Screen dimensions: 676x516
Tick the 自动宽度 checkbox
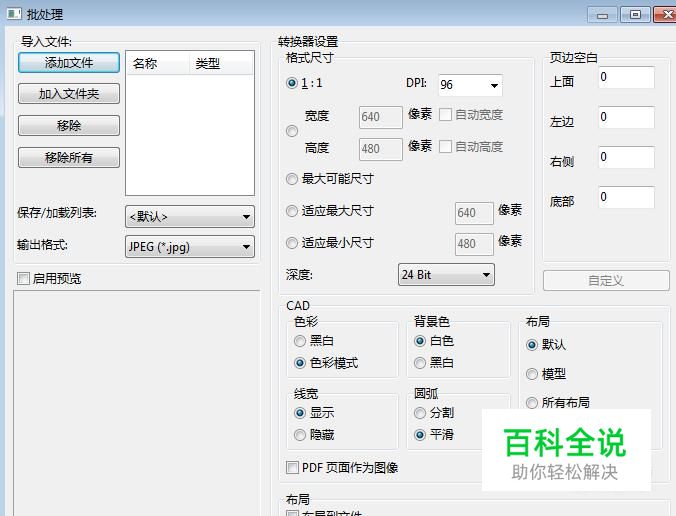click(445, 115)
